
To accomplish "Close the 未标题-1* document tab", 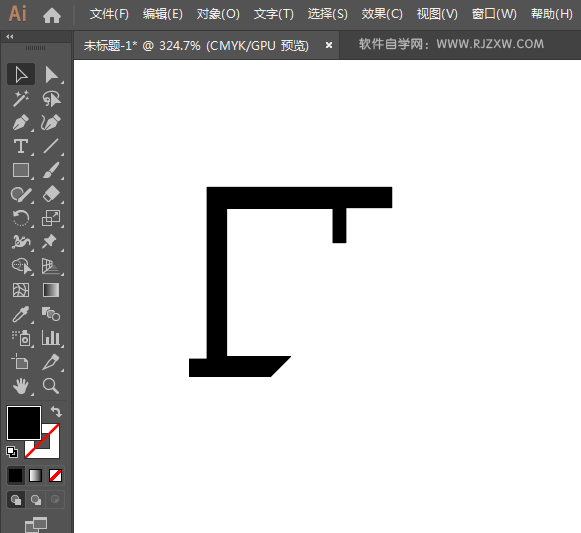I will pyautogui.click(x=329, y=45).
